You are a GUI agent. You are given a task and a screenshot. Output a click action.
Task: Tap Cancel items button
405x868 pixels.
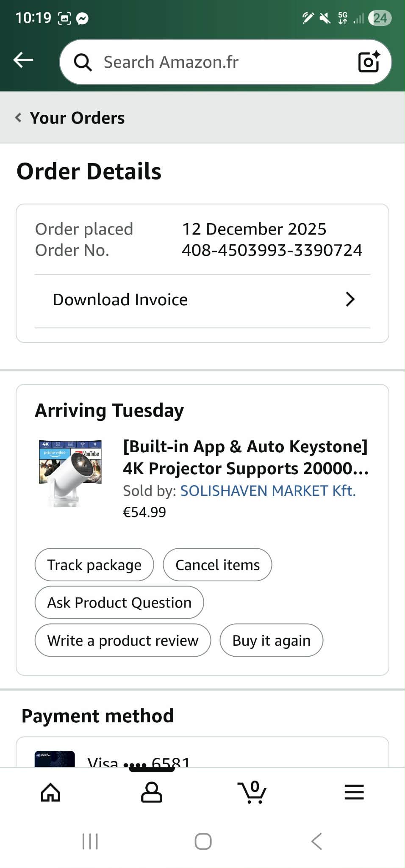[217, 565]
